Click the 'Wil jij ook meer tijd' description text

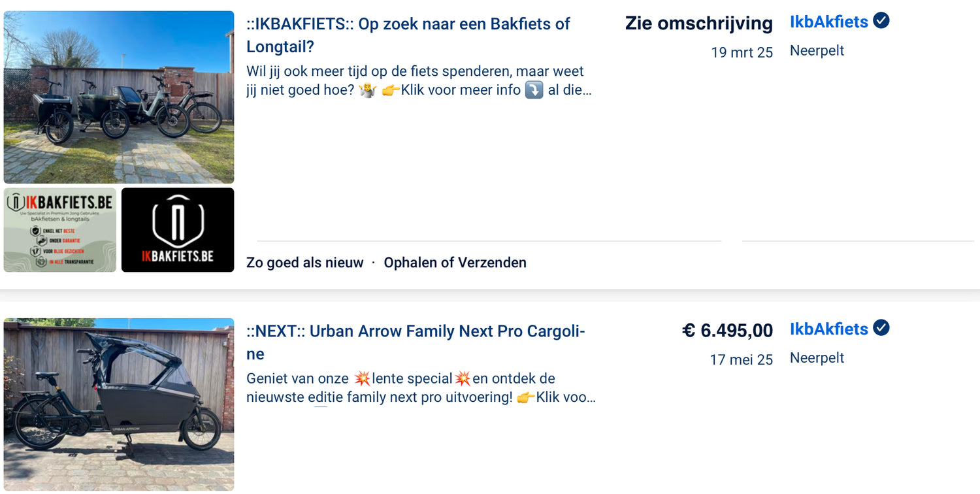click(419, 80)
